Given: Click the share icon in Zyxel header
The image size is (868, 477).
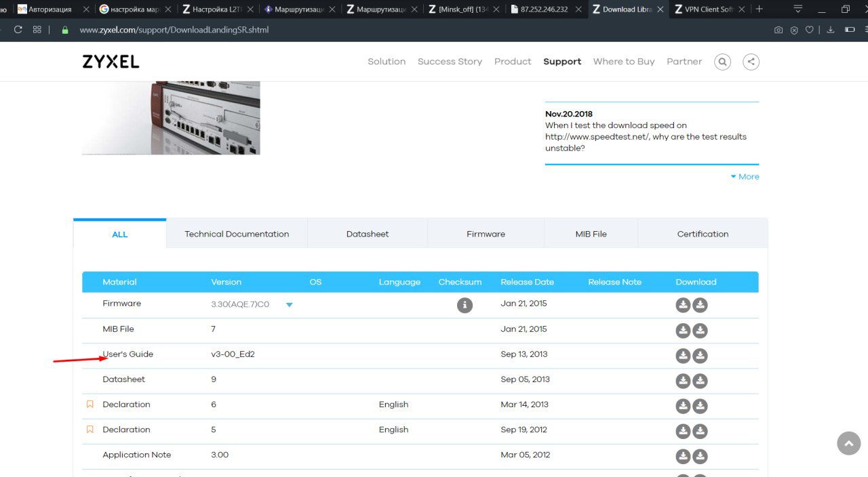Looking at the screenshot, I should (751, 62).
